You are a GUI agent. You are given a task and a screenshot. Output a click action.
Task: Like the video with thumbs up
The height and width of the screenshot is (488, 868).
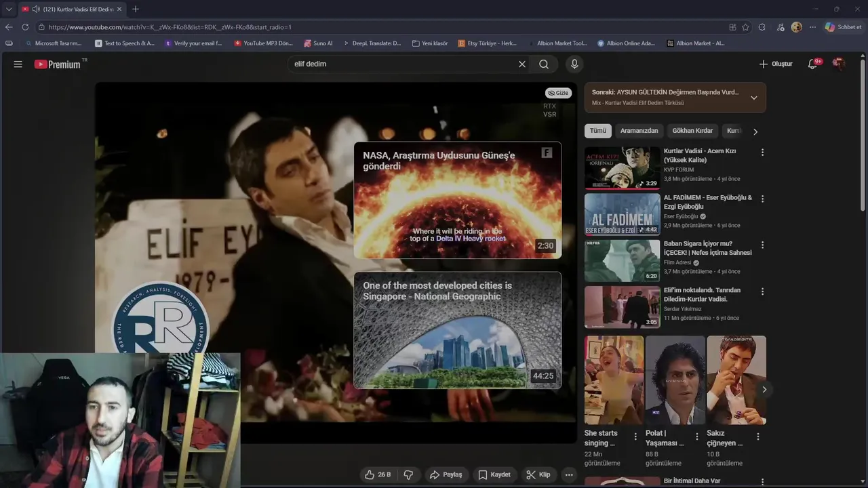(378, 474)
